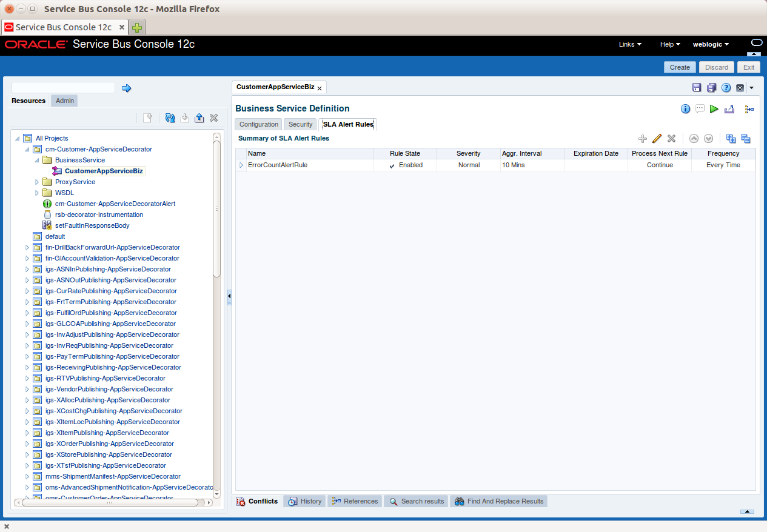Expand the ProxyService folder
This screenshot has width=767, height=532.
pos(36,182)
